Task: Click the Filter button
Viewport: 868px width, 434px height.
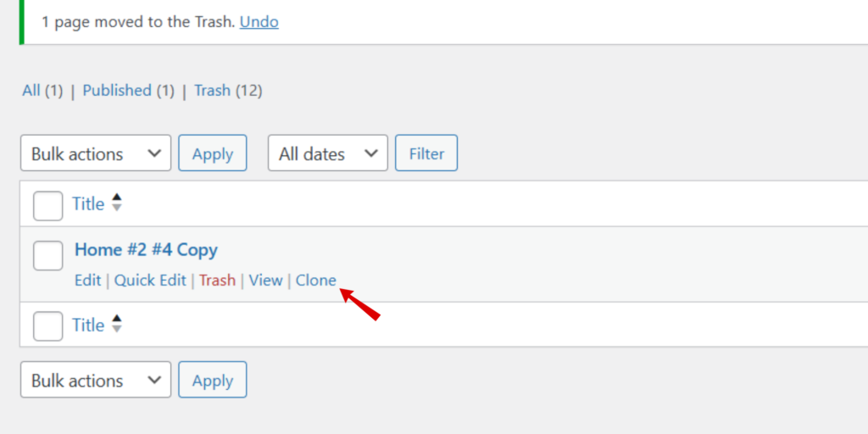Action: tap(426, 153)
